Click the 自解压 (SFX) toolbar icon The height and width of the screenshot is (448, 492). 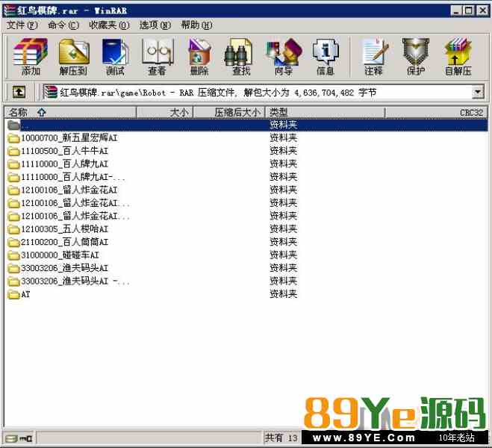458,57
